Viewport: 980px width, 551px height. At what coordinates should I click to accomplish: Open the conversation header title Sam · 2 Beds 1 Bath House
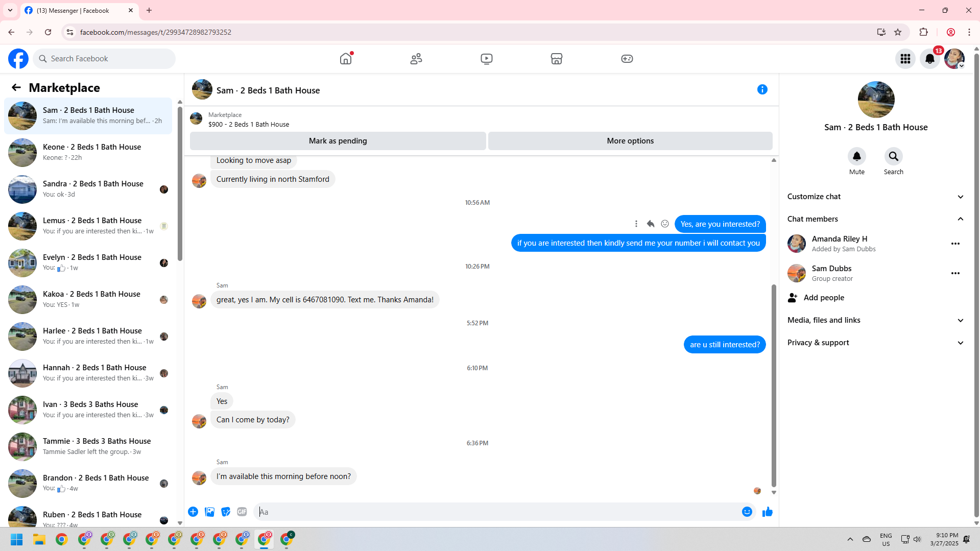268,90
